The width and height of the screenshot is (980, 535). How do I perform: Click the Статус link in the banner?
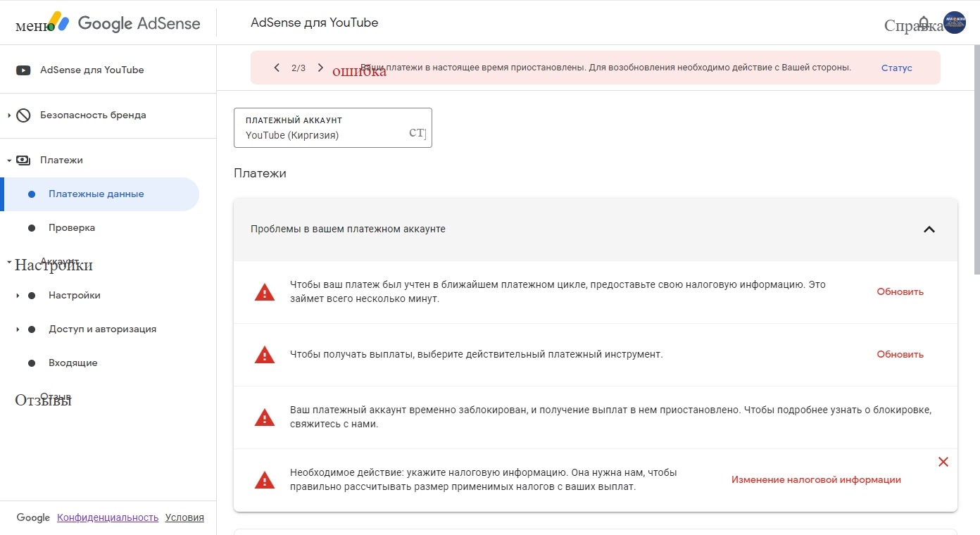tap(896, 68)
